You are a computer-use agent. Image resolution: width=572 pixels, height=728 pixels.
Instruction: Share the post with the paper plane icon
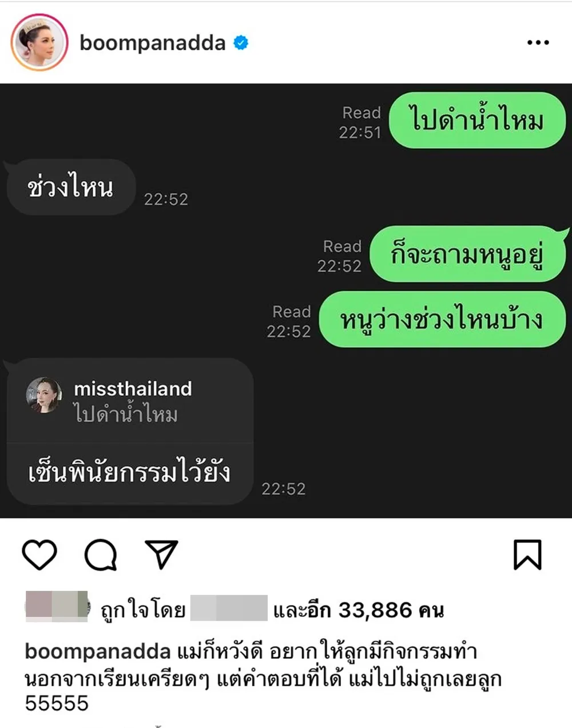pos(161,554)
